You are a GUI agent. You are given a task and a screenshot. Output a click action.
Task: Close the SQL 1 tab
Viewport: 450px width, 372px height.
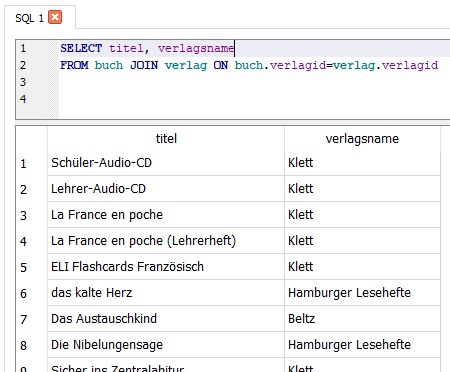(x=55, y=17)
